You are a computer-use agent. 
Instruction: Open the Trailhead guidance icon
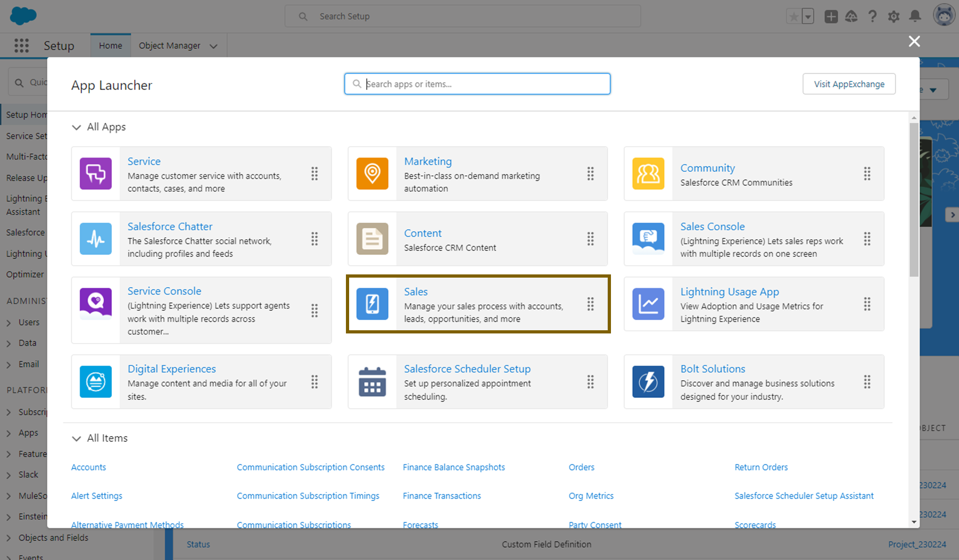851,16
